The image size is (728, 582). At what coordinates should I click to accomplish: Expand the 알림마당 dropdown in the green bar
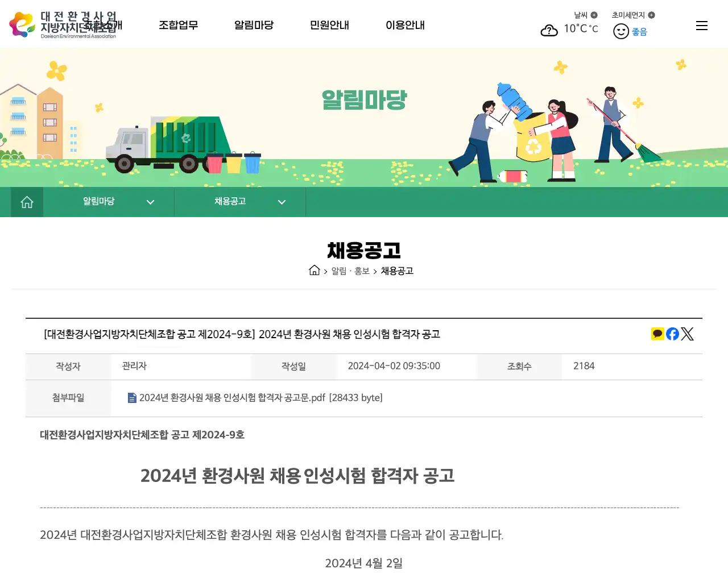point(150,202)
